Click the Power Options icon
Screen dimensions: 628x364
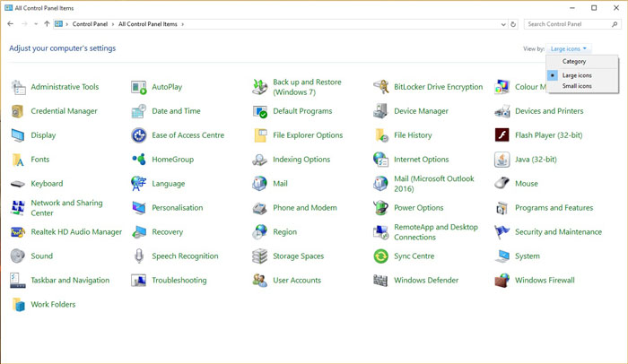[381, 208]
